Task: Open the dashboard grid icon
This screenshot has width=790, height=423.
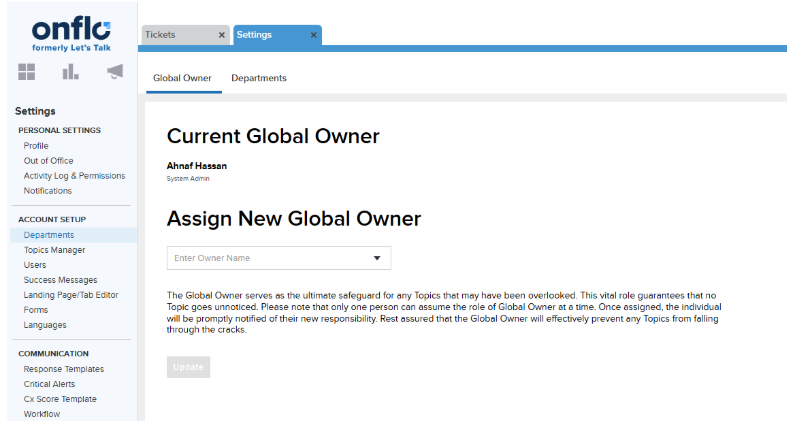Action: click(26, 72)
